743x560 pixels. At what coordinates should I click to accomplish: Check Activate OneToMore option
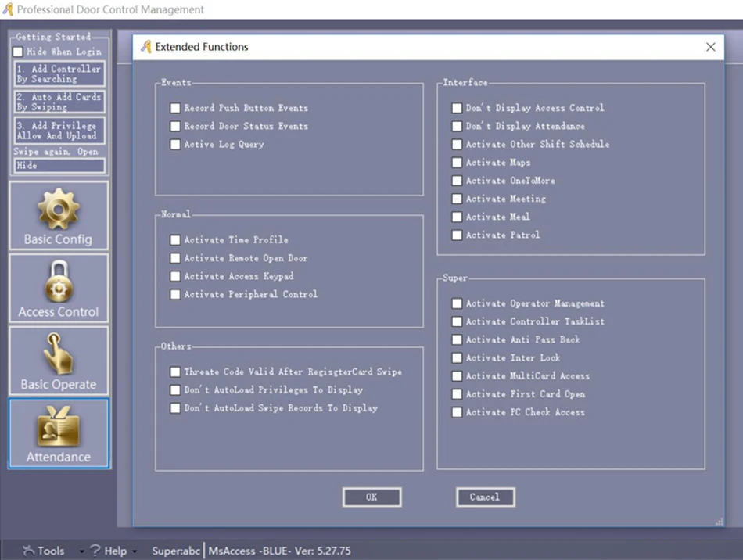click(x=457, y=181)
